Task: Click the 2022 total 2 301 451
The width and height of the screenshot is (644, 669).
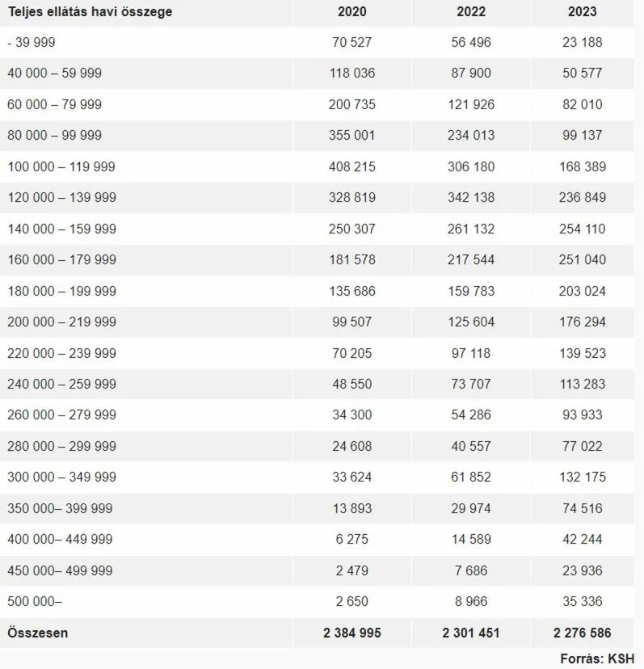Action: coord(471,633)
